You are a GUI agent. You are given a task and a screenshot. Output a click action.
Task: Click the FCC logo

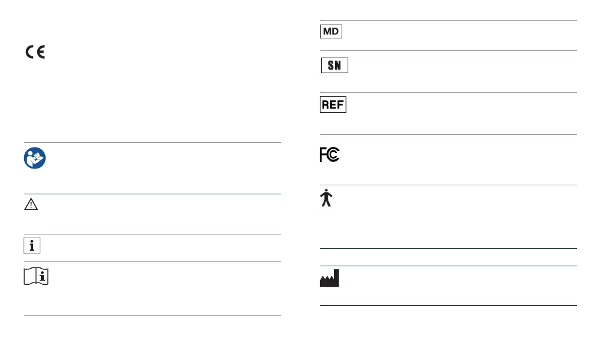(x=330, y=155)
